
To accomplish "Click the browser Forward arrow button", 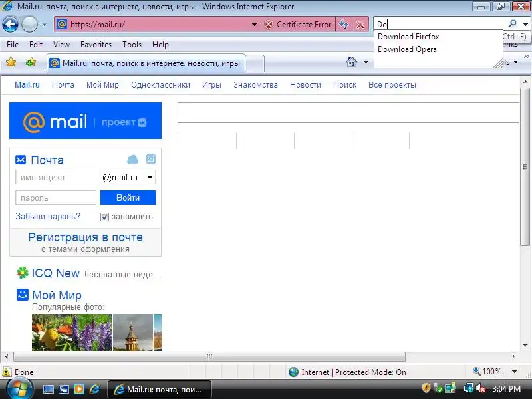I will pyautogui.click(x=29, y=25).
